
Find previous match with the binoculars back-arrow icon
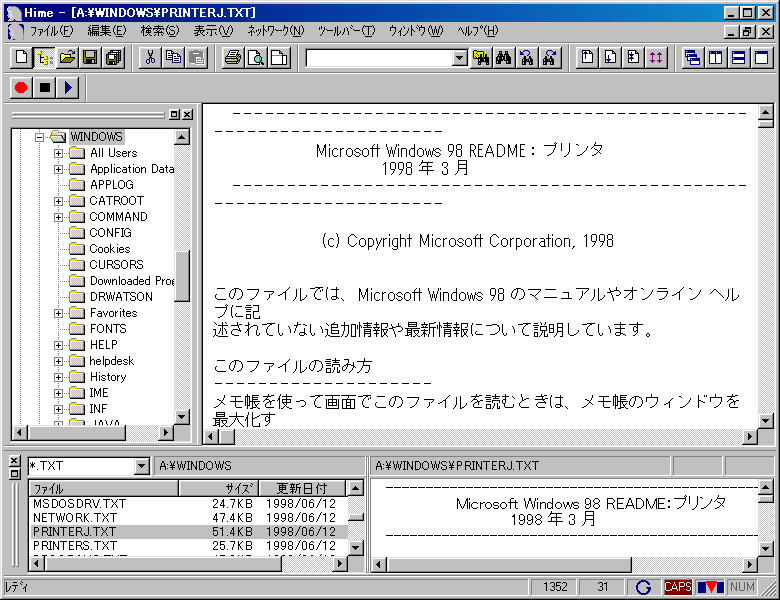tap(527, 58)
